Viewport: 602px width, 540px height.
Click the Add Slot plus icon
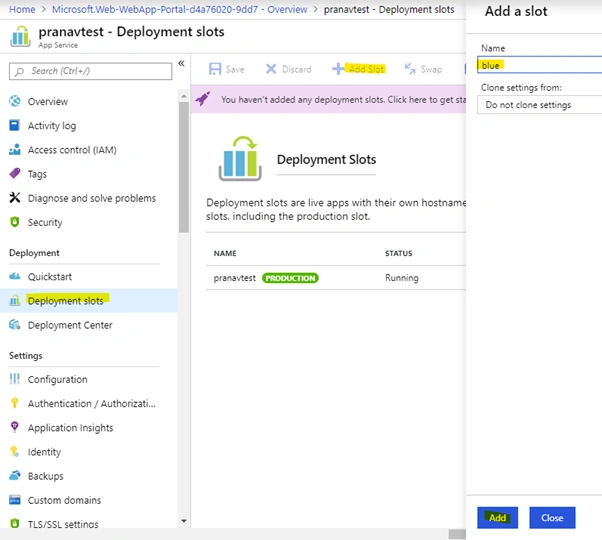click(338, 69)
